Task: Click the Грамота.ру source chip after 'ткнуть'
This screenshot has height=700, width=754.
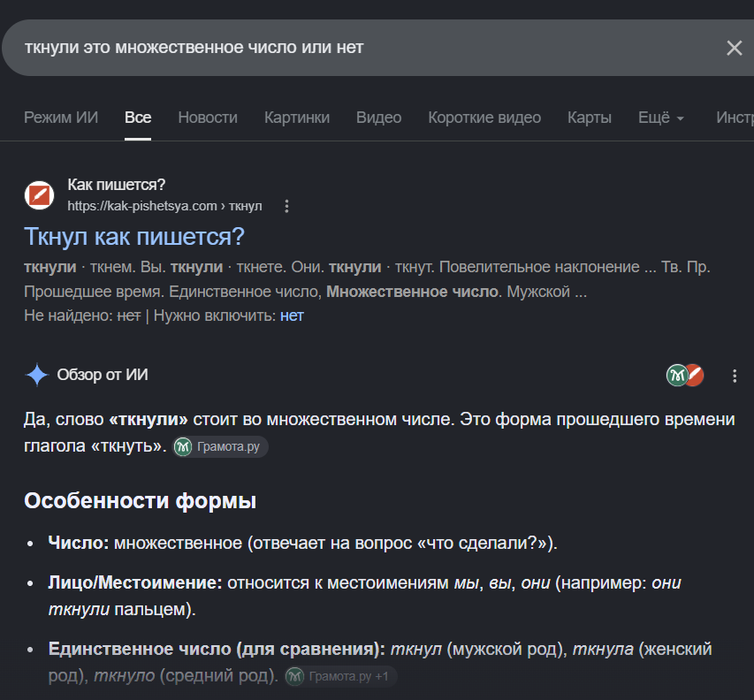Action: 220,446
